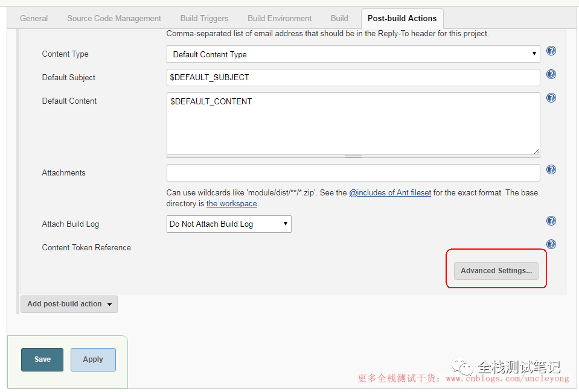Focus the Default Subject input field

tap(353, 77)
